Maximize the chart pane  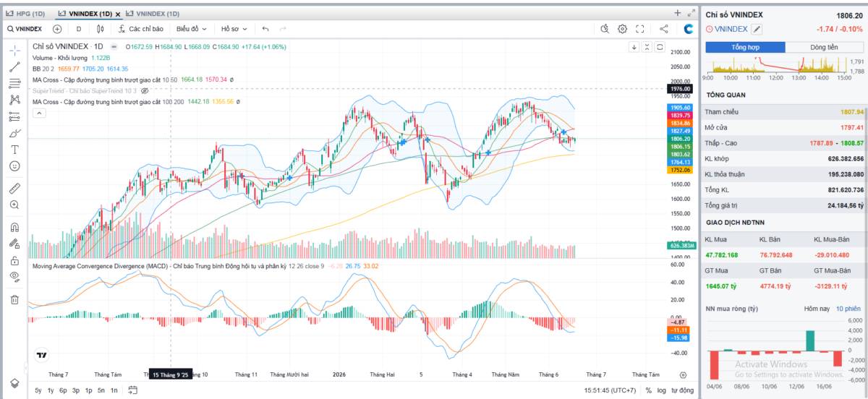[x=659, y=47]
